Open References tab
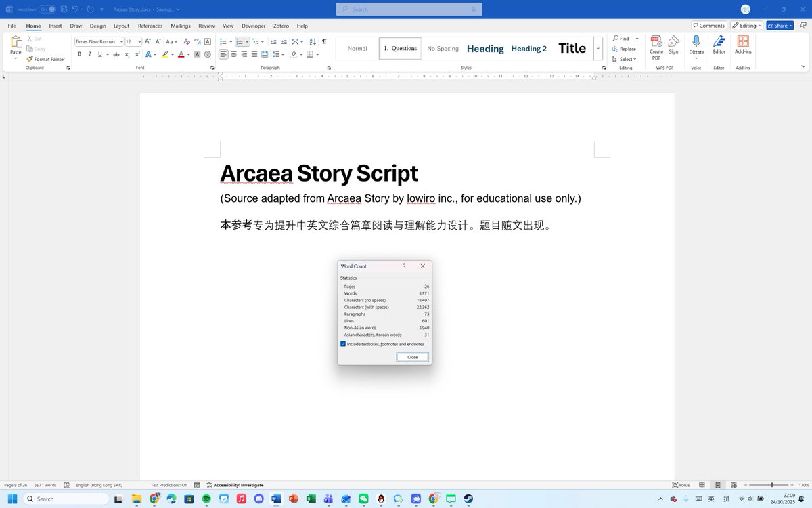The height and width of the screenshot is (508, 812). [150, 26]
